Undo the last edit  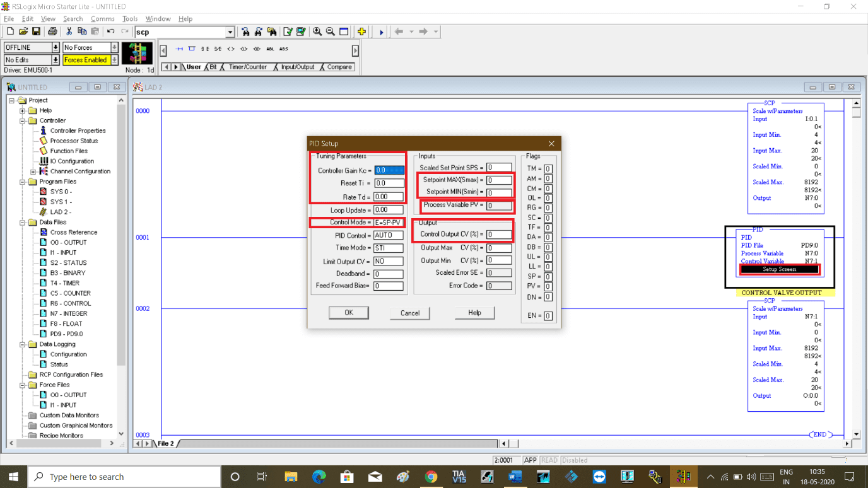[x=111, y=32]
